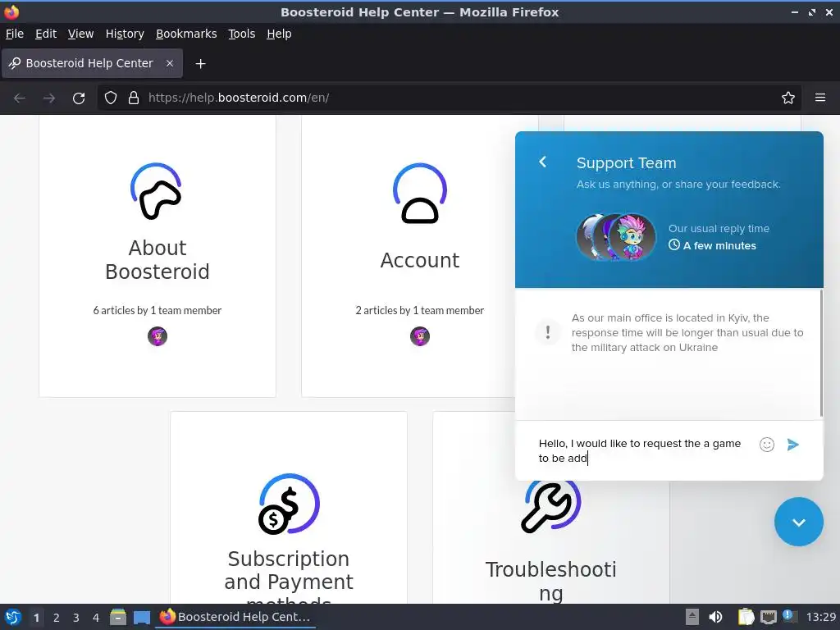Open the View menu
This screenshot has width=840, height=630.
[x=81, y=34]
